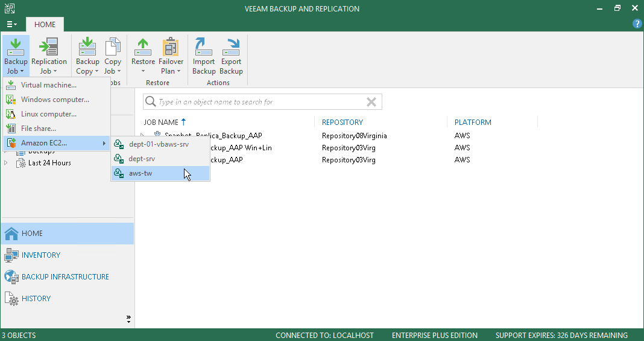Sort by the REPOSITORY column header
Image resolution: width=644 pixels, height=341 pixels.
point(343,122)
